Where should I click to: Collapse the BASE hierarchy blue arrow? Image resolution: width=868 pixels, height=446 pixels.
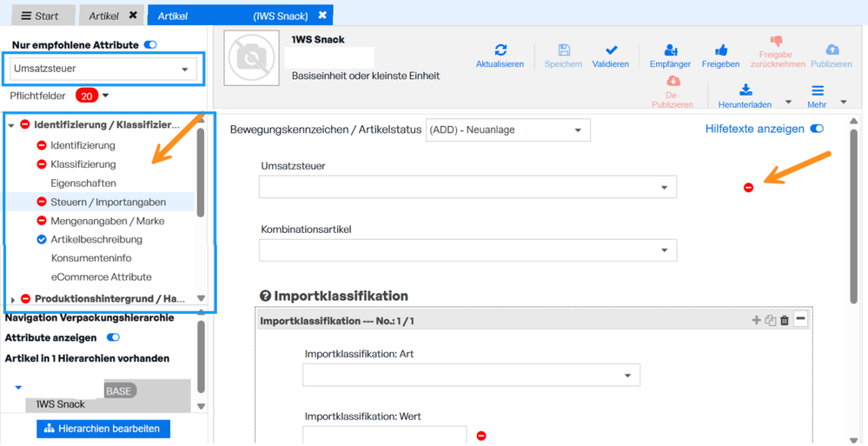(x=18, y=387)
